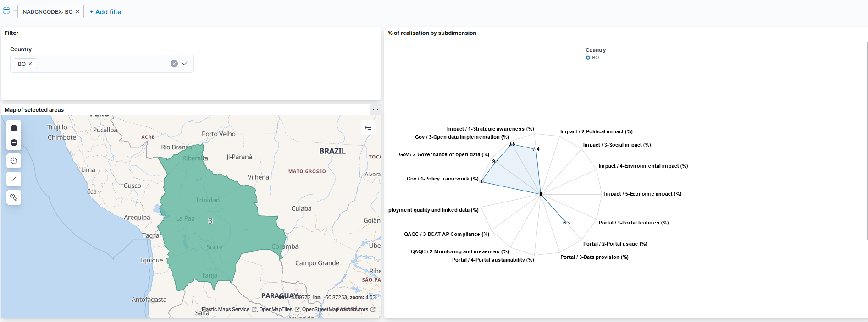868x322 pixels.
Task: Toggle the BO series in the legend
Action: coord(592,58)
